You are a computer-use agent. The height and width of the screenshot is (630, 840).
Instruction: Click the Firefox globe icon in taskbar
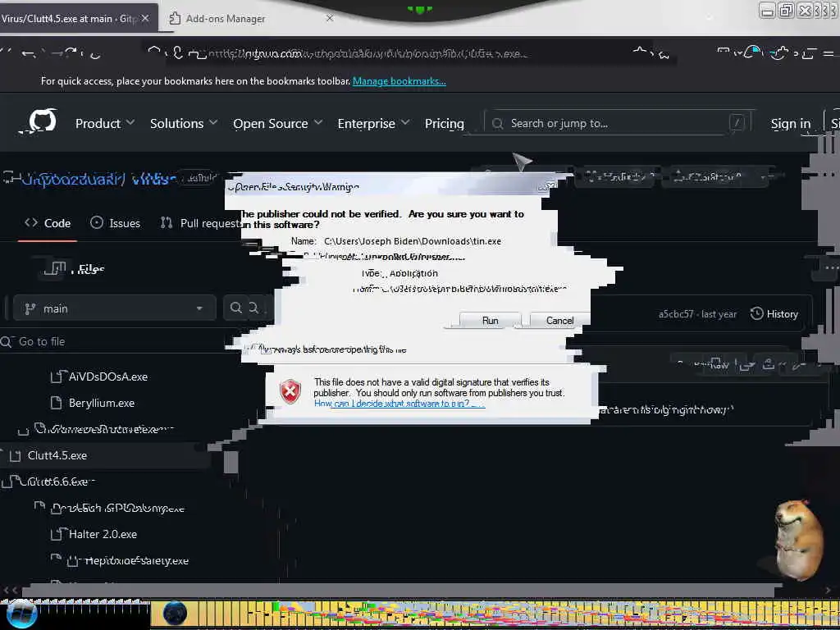[175, 614]
